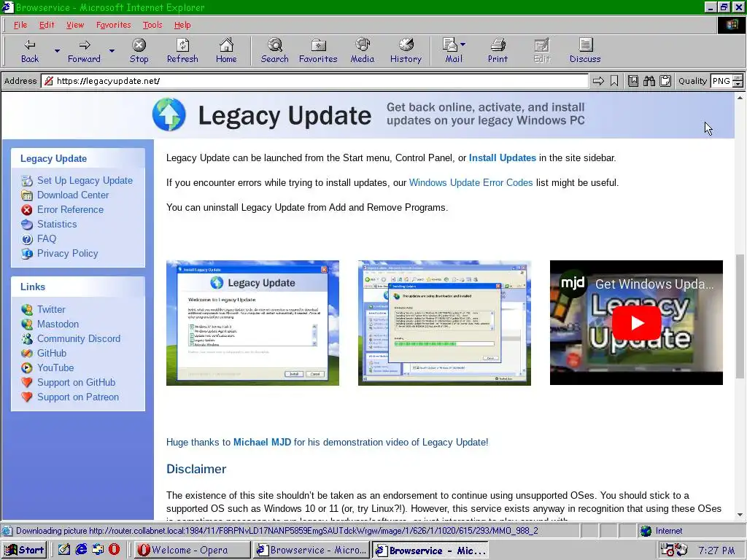Open Set Up Legacy Update sidebar link
The image size is (747, 560).
(85, 181)
